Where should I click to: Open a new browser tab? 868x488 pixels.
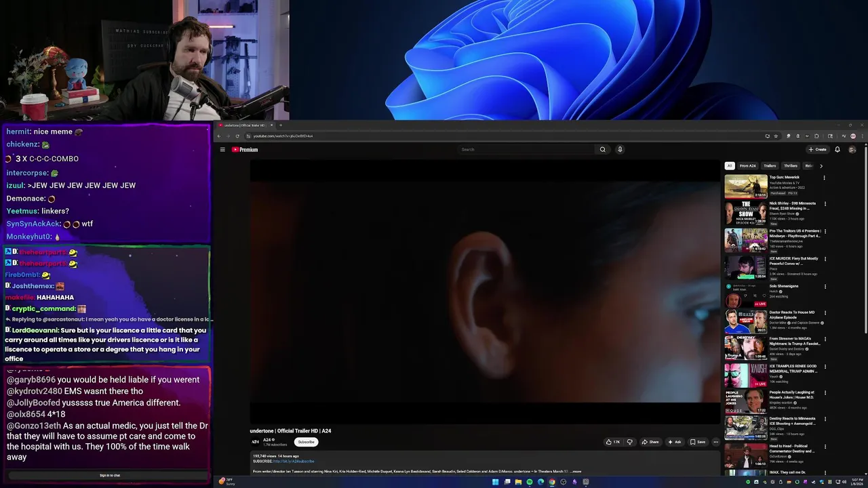(281, 125)
